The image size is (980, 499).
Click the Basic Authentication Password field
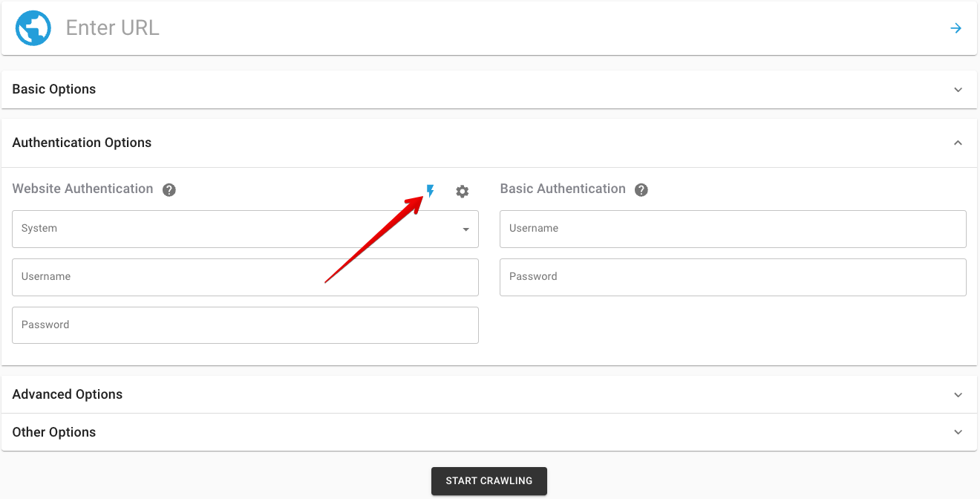733,277
